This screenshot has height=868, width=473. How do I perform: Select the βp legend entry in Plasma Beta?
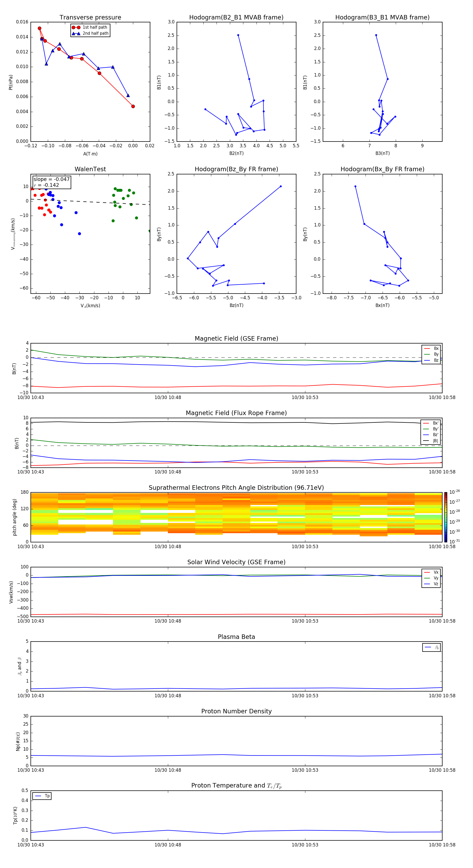pos(431,647)
